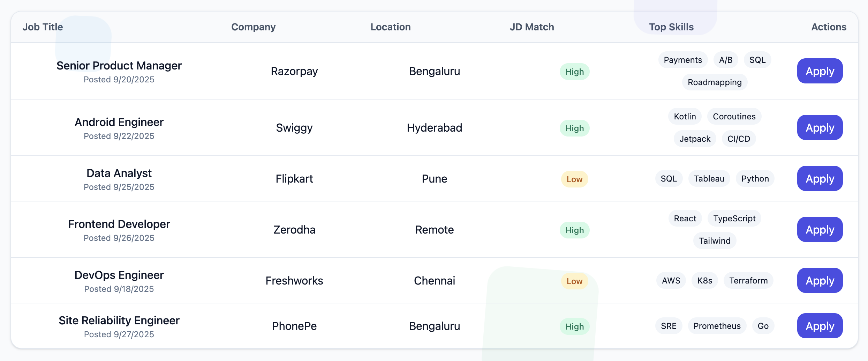Click the Low match badge for the Flipkart job

(574, 179)
